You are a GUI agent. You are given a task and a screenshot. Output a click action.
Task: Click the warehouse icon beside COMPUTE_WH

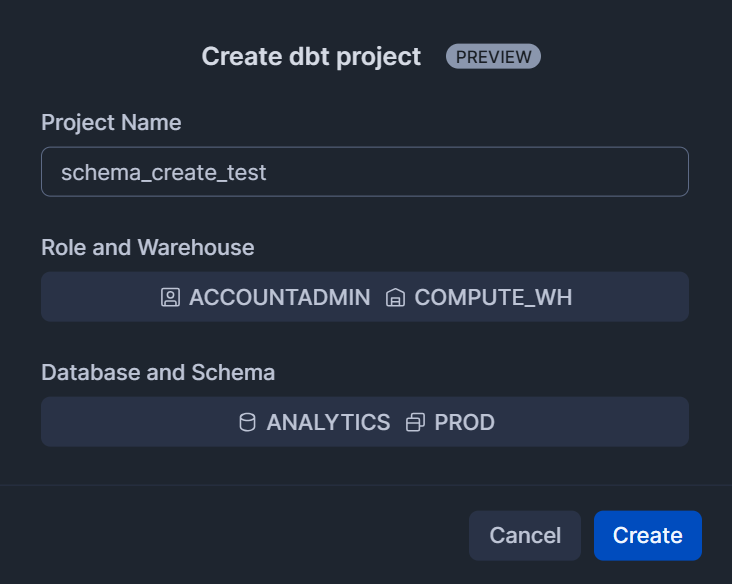[395, 297]
